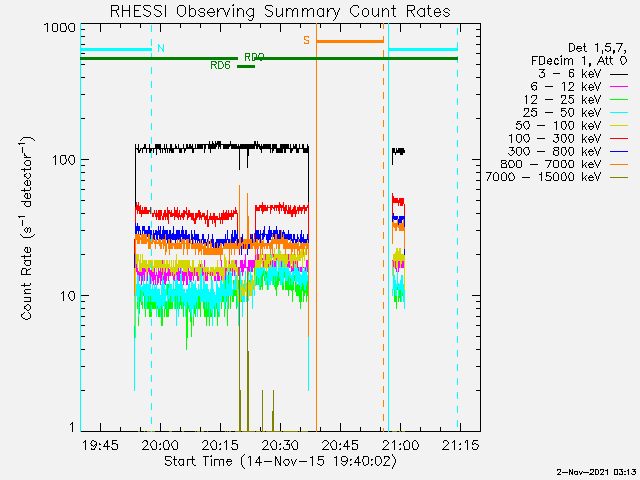The width and height of the screenshot is (640, 480).
Task: Click the 19:45 time axis label
Action: click(100, 444)
